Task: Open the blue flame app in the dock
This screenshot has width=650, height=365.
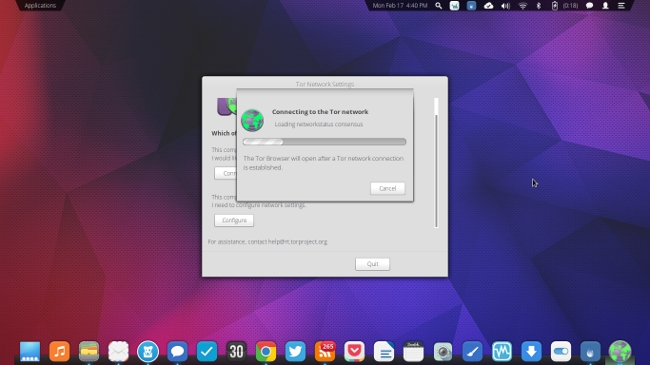Action: pyautogui.click(x=590, y=351)
